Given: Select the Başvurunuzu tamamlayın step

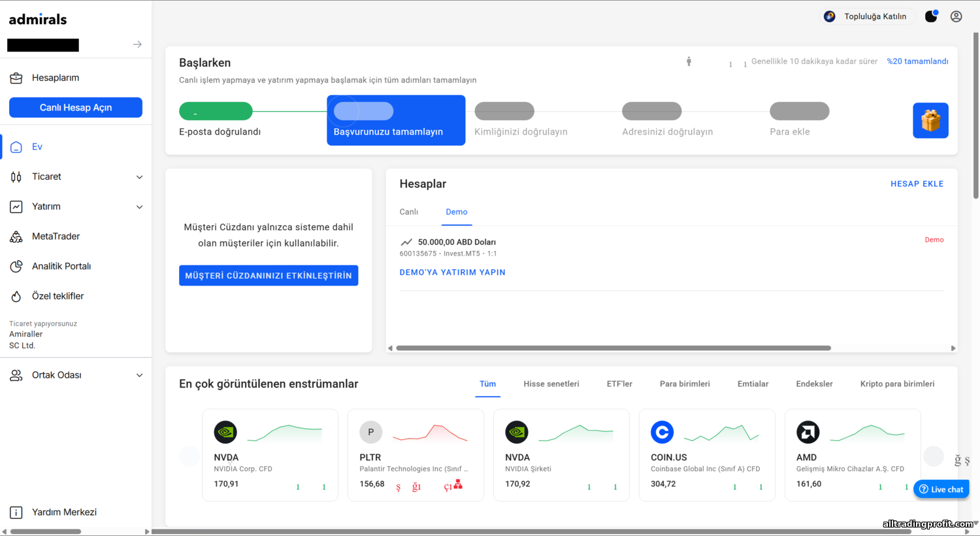Looking at the screenshot, I should click(x=396, y=120).
